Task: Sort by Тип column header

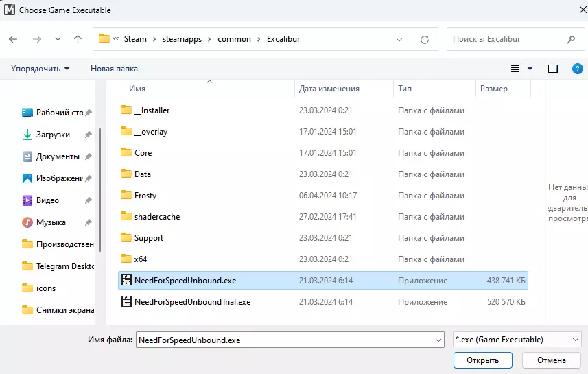Action: [x=405, y=89]
